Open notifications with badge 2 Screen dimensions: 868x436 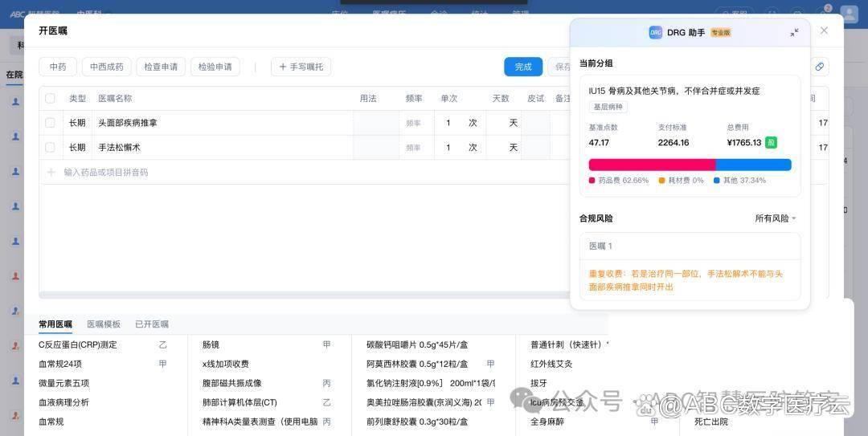point(825,14)
